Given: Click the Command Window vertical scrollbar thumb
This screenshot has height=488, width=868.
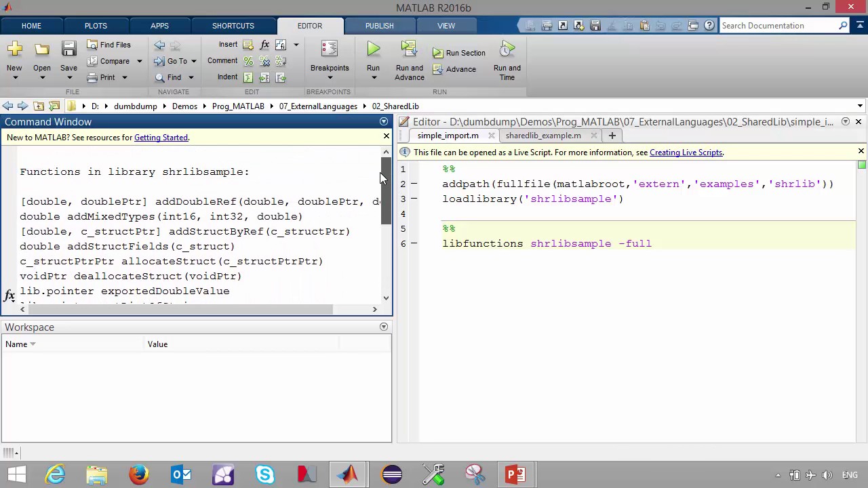Looking at the screenshot, I should coord(386,191).
